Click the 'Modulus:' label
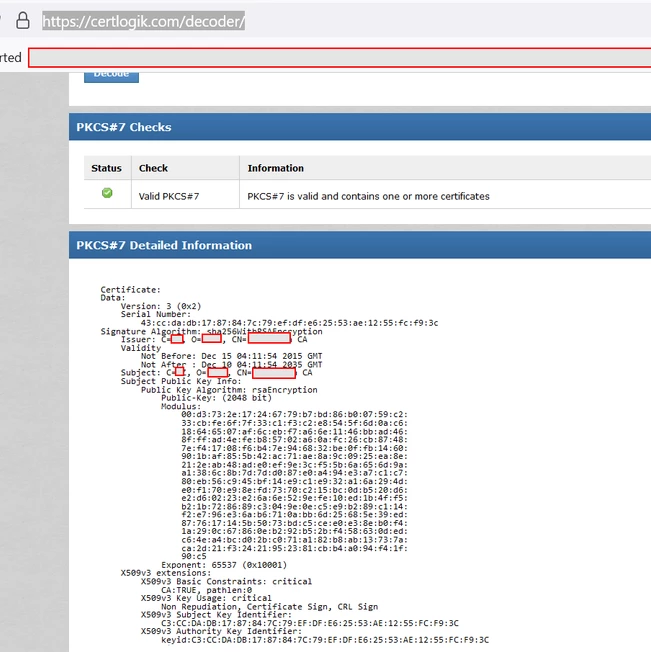Viewport: 651px width, 652px height. click(181, 406)
